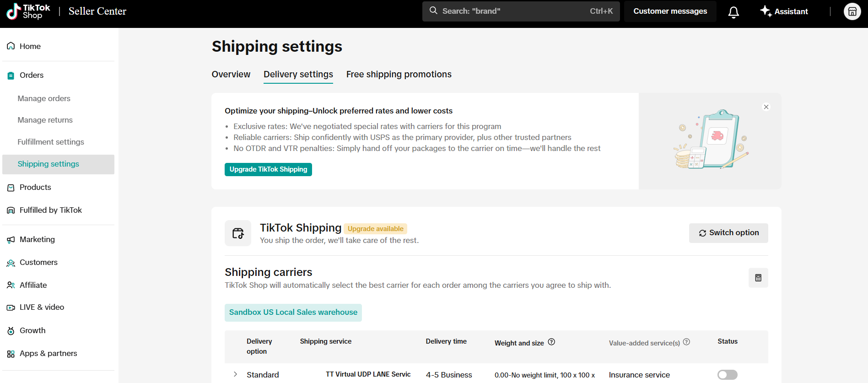Click the Marketing megaphone icon
The width and height of the screenshot is (868, 383).
coord(11,240)
